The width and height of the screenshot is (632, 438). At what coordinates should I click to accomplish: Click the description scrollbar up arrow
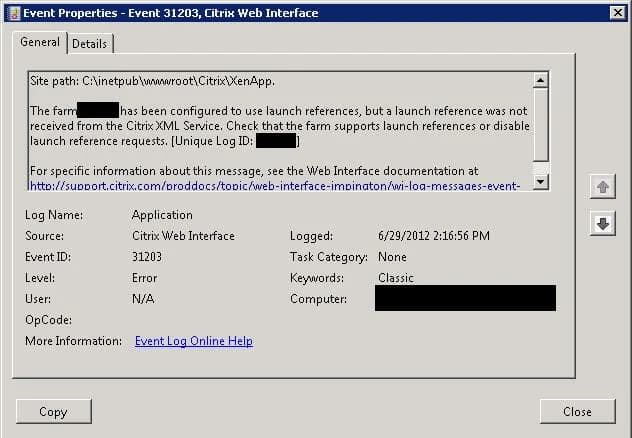point(540,81)
